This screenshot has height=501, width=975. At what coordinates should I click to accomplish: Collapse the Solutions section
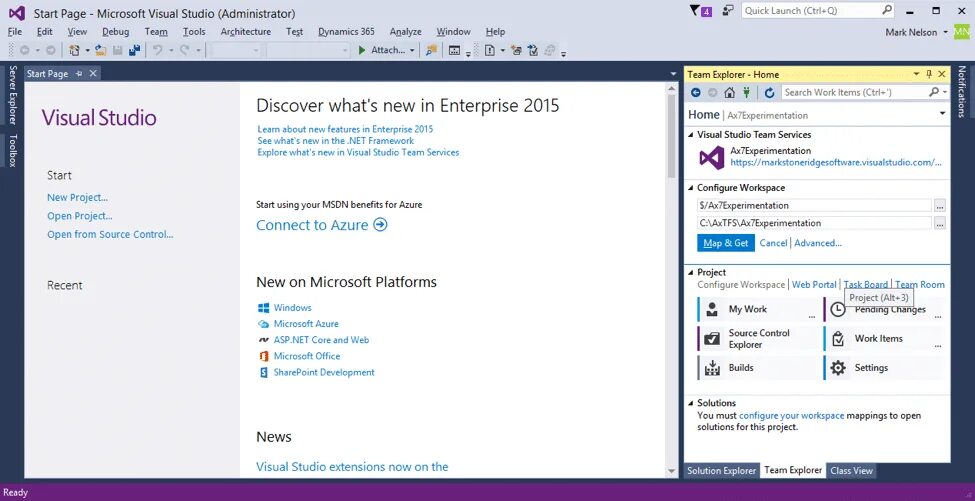tap(691, 403)
